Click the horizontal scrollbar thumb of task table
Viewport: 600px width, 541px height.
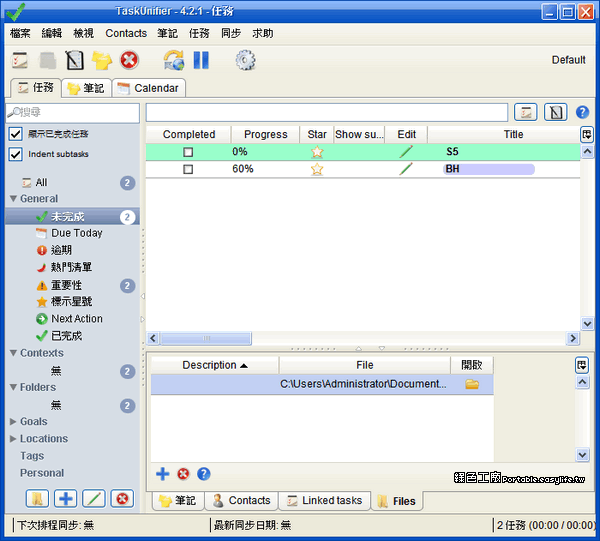pyautogui.click(x=206, y=339)
